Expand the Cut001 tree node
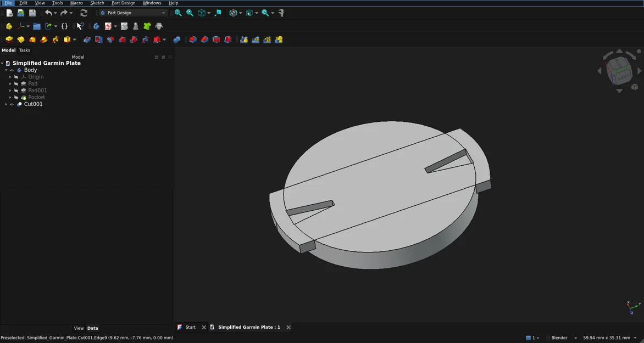Screen dimensions: 644x343 click(x=5, y=104)
